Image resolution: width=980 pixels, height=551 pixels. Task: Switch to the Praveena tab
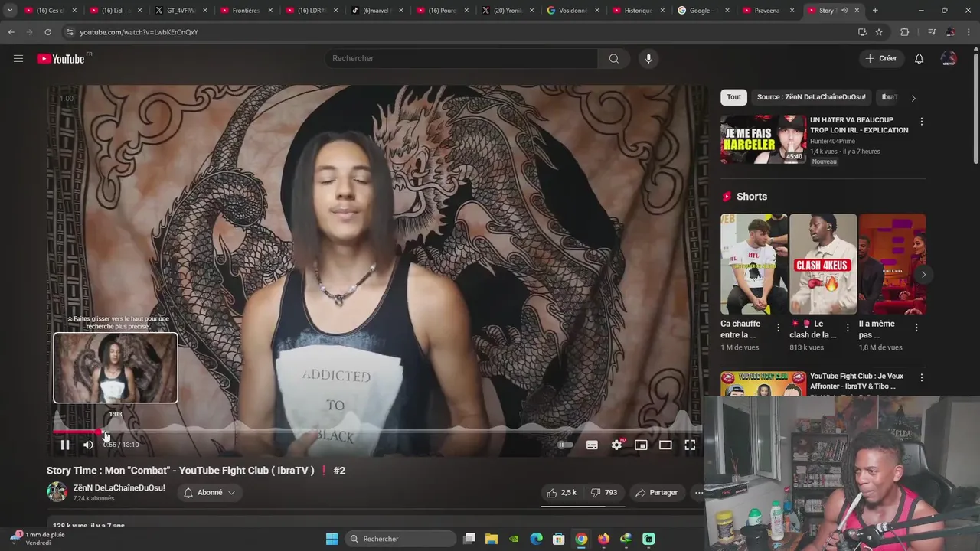(x=767, y=11)
